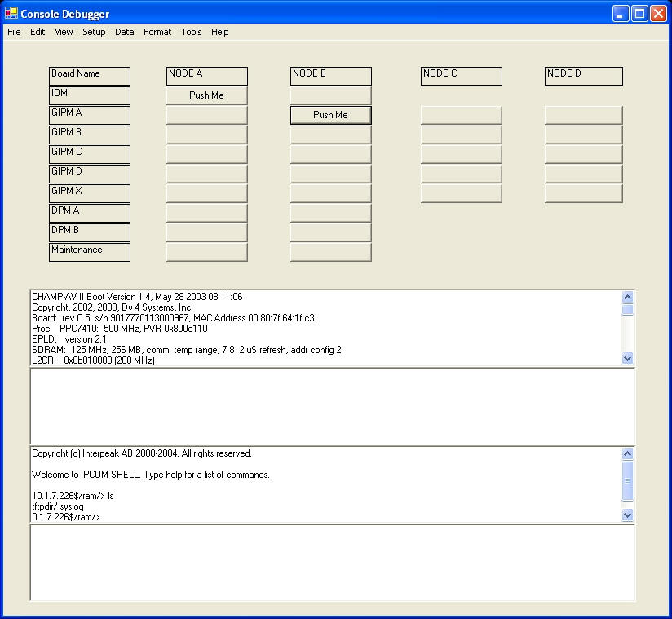Click NODE D button in GIPM B row

click(x=584, y=135)
